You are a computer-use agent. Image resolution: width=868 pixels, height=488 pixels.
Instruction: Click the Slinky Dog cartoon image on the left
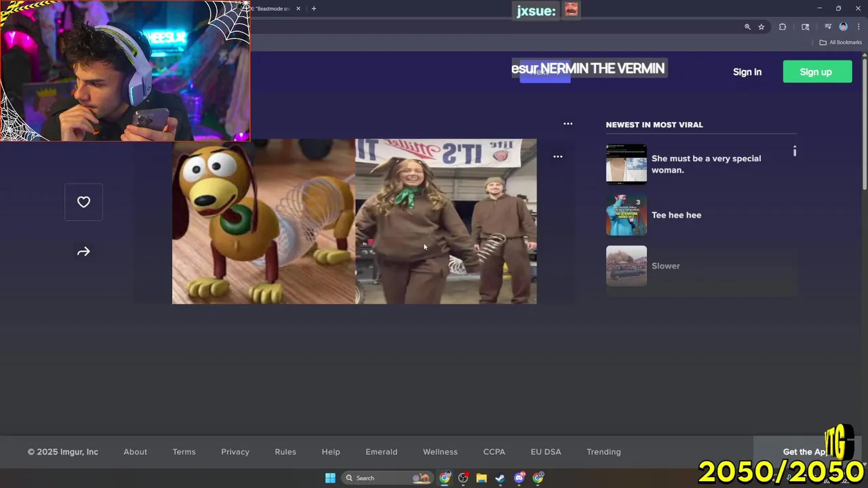264,222
